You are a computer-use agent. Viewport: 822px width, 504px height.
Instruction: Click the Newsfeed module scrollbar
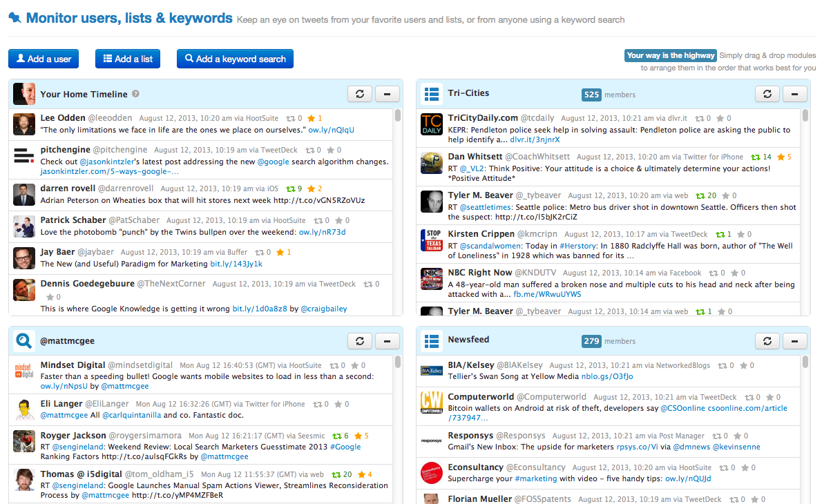pos(805,362)
